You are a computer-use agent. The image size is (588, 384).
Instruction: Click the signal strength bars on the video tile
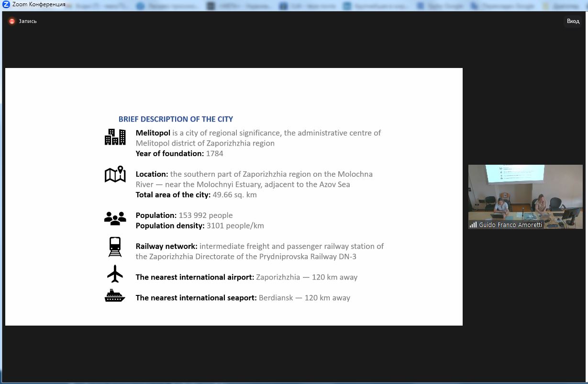(473, 225)
